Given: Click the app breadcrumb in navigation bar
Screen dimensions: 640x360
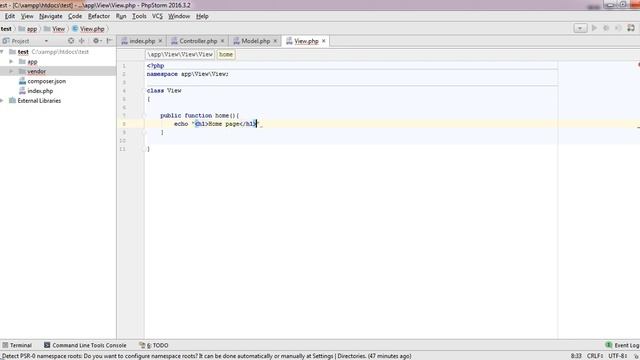Looking at the screenshot, I should (28, 29).
